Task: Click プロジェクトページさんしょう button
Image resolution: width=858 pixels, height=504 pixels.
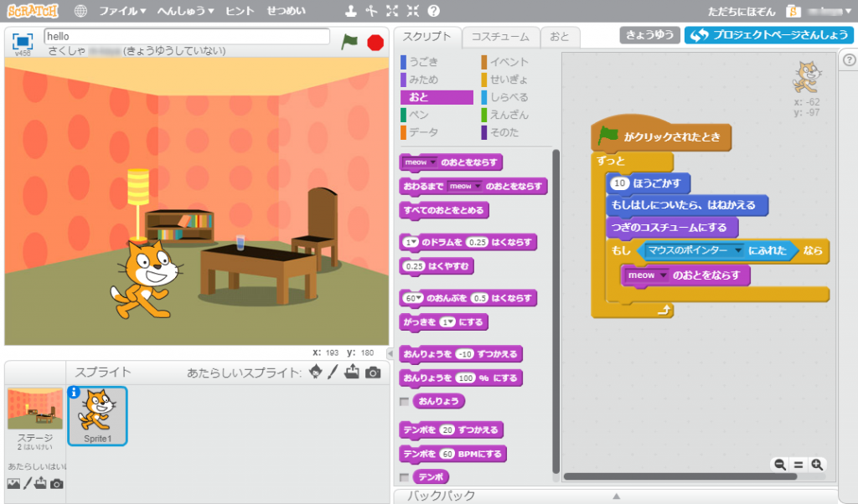Action: coord(769,35)
